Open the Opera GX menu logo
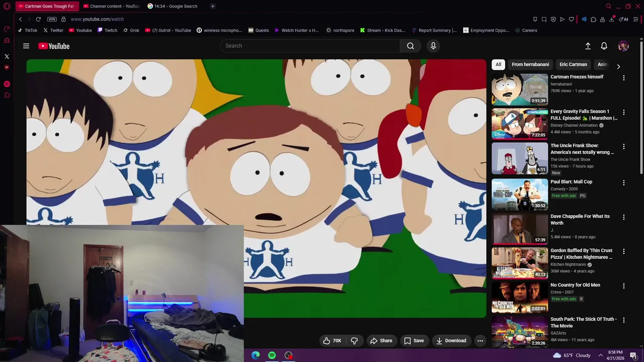The width and height of the screenshot is (644, 362). 7,6
